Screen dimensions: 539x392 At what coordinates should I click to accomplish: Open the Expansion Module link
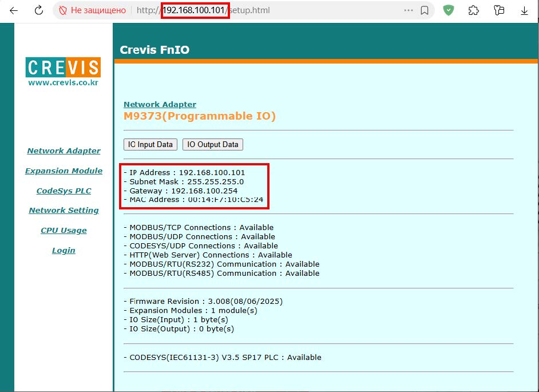click(64, 171)
